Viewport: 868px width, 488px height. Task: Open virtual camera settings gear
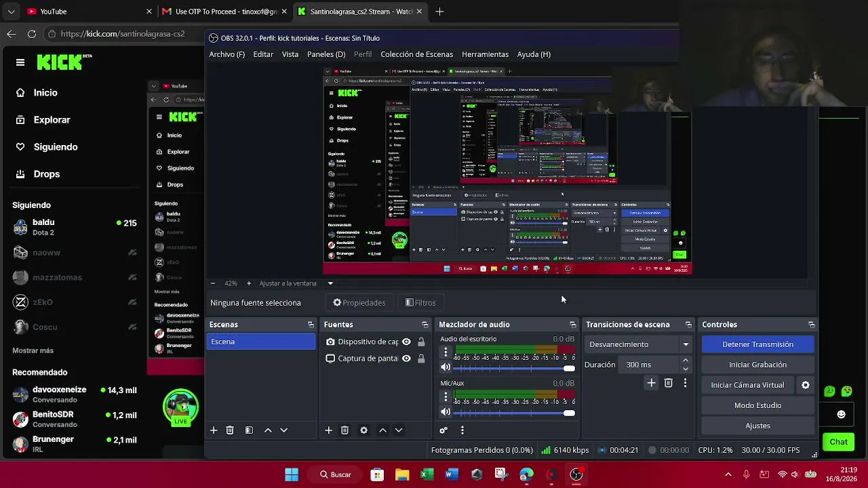806,385
